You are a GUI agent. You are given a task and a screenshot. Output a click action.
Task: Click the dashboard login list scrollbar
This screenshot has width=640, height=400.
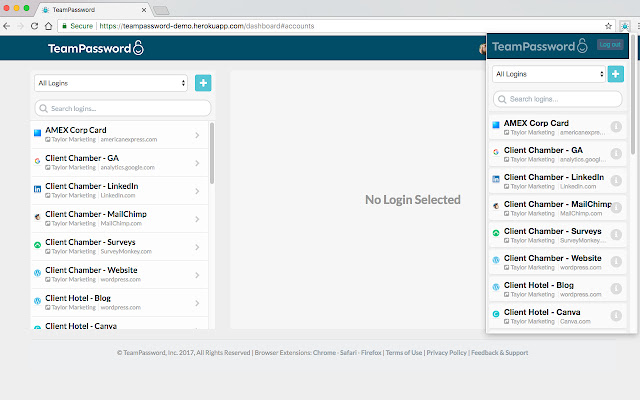click(x=211, y=153)
